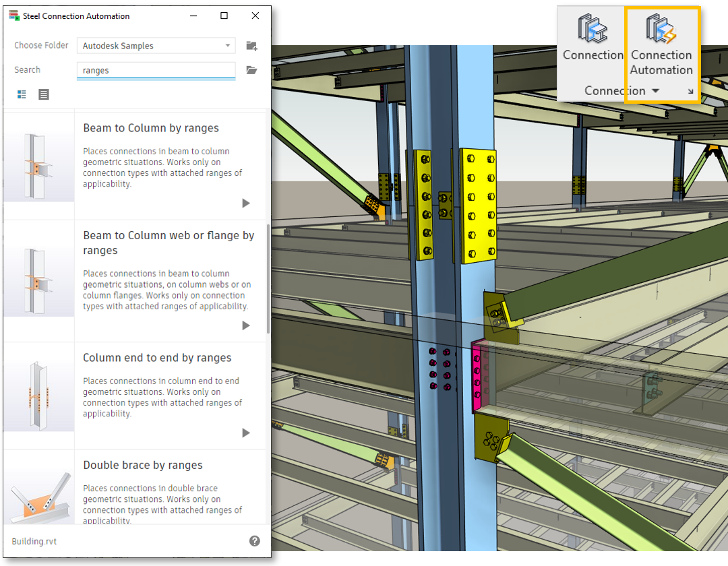Click the Connection Automation ribbon icon

(x=661, y=29)
